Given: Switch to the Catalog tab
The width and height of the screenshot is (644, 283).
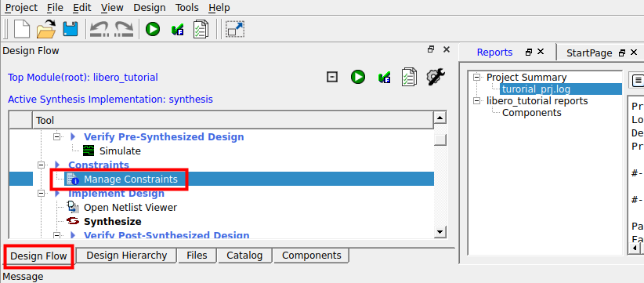Looking at the screenshot, I should tap(244, 255).
